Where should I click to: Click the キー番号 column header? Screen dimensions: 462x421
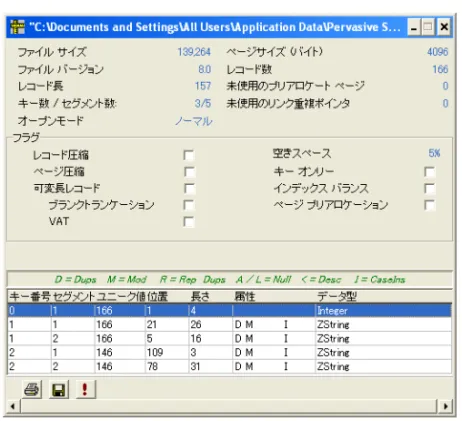[x=30, y=296]
